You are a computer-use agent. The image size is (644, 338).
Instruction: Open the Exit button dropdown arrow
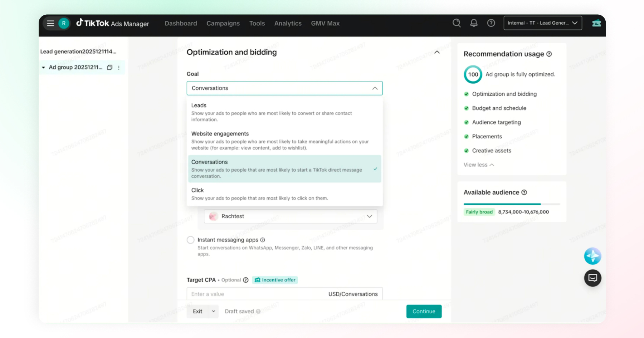214,312
